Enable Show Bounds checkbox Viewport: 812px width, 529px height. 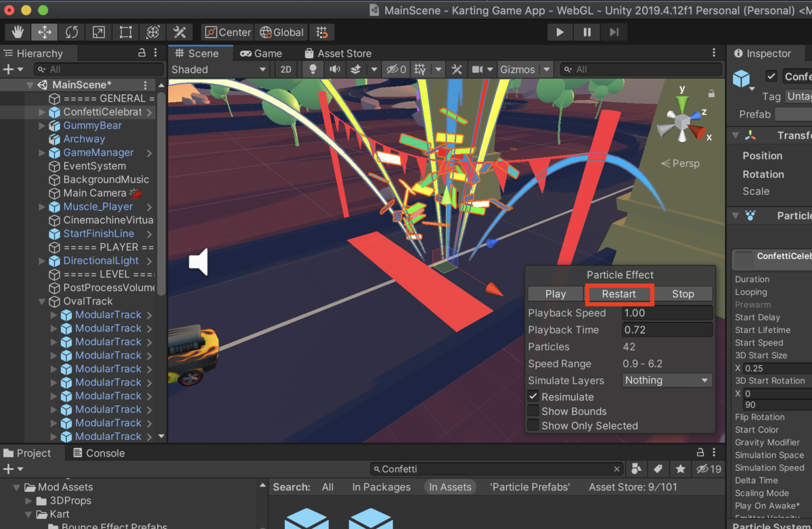click(533, 411)
